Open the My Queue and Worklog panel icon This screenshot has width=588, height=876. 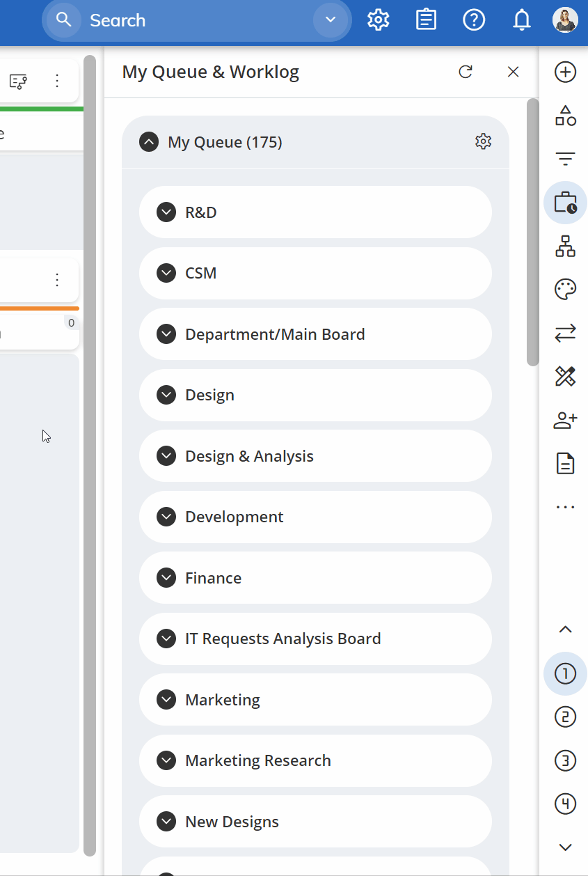pos(565,203)
